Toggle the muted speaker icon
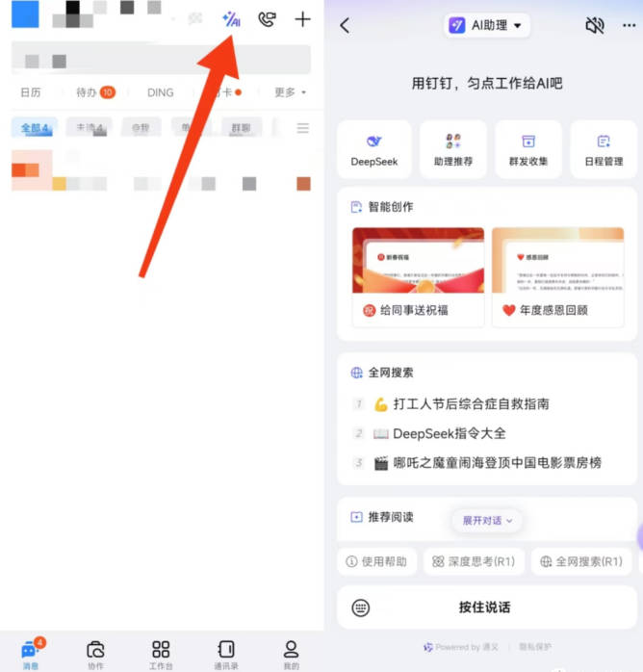 595,26
